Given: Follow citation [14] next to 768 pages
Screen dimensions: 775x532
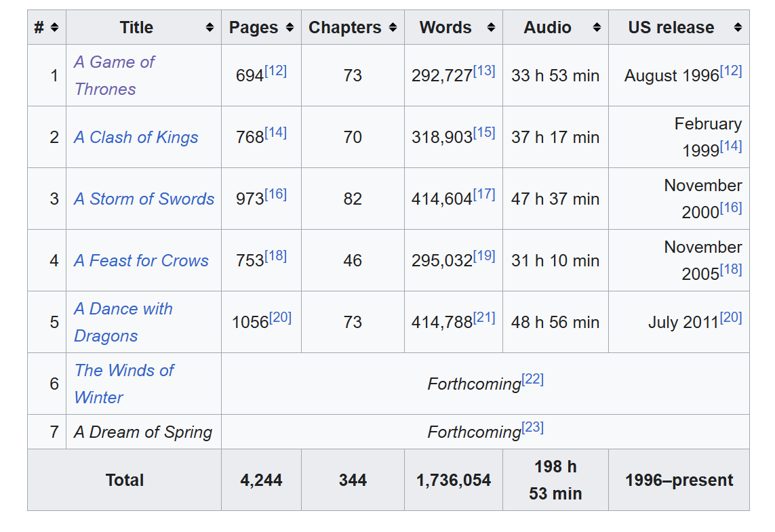Looking at the screenshot, I should tap(276, 133).
